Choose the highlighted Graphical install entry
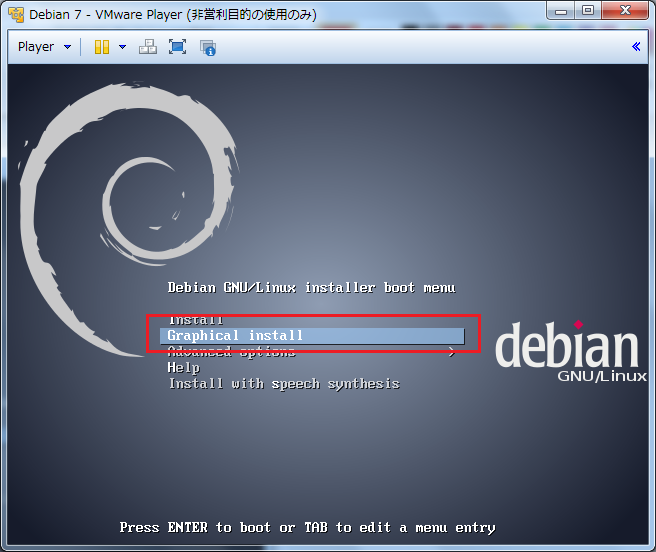This screenshot has width=656, height=552. (x=235, y=336)
